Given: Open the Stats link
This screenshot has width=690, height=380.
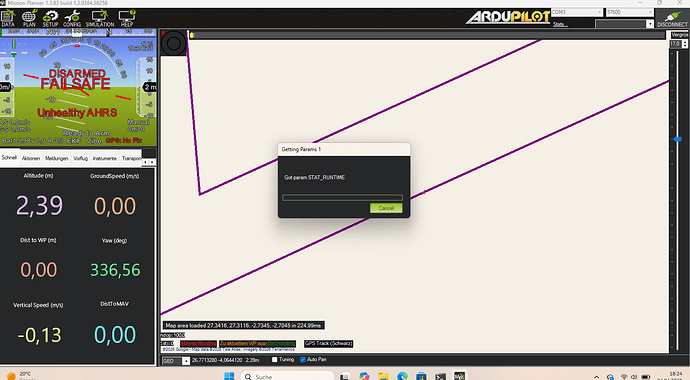Looking at the screenshot, I should pos(560,24).
